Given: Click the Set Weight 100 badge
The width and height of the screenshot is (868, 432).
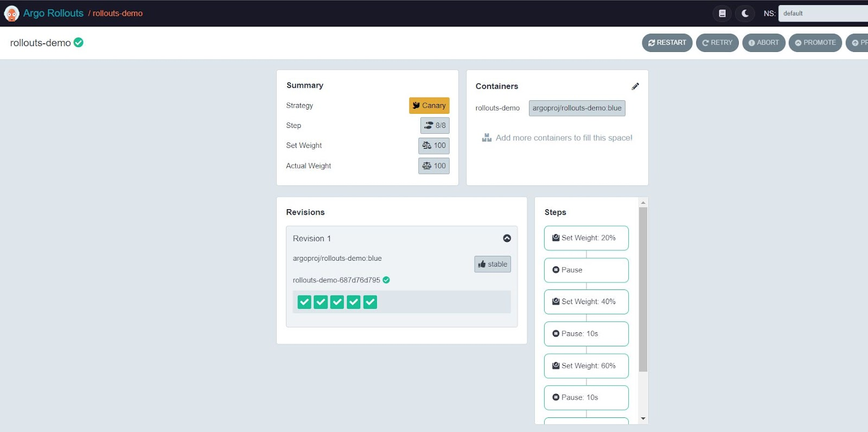Looking at the screenshot, I should (x=434, y=145).
